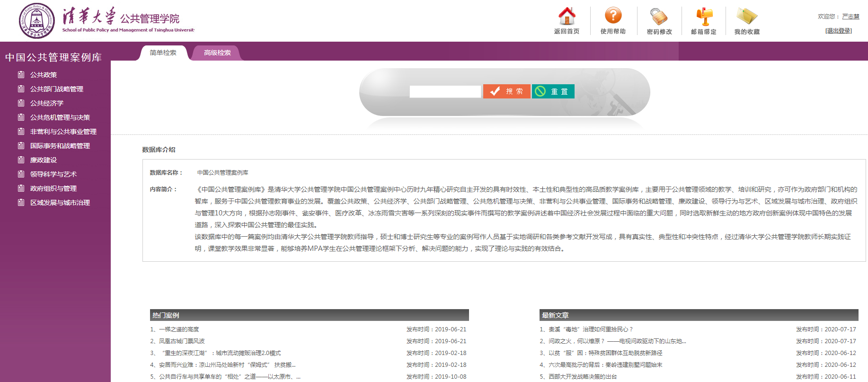
Task: Open article 贵溪"毒地"治理如何重拾民心
Action: click(x=591, y=329)
